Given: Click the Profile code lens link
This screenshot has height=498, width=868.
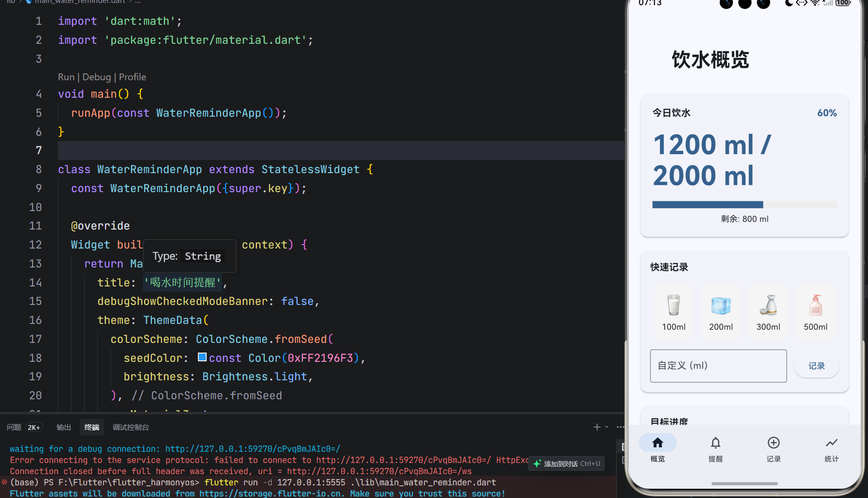Looking at the screenshot, I should [132, 77].
